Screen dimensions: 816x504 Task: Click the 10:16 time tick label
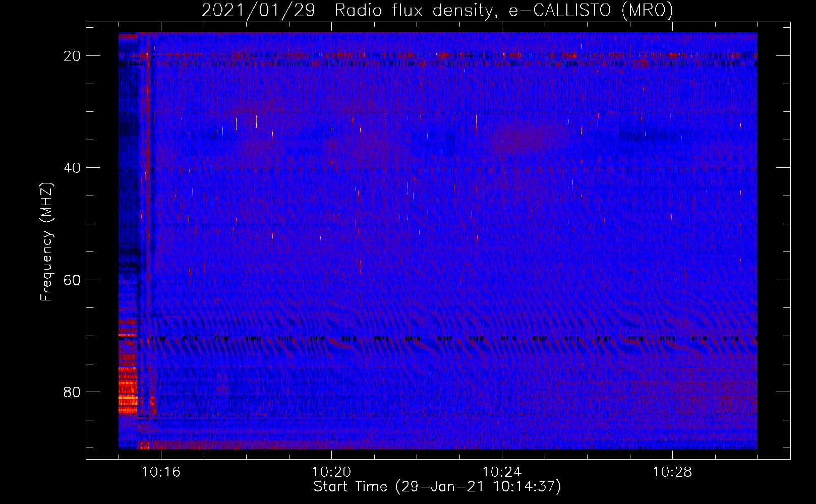161,472
